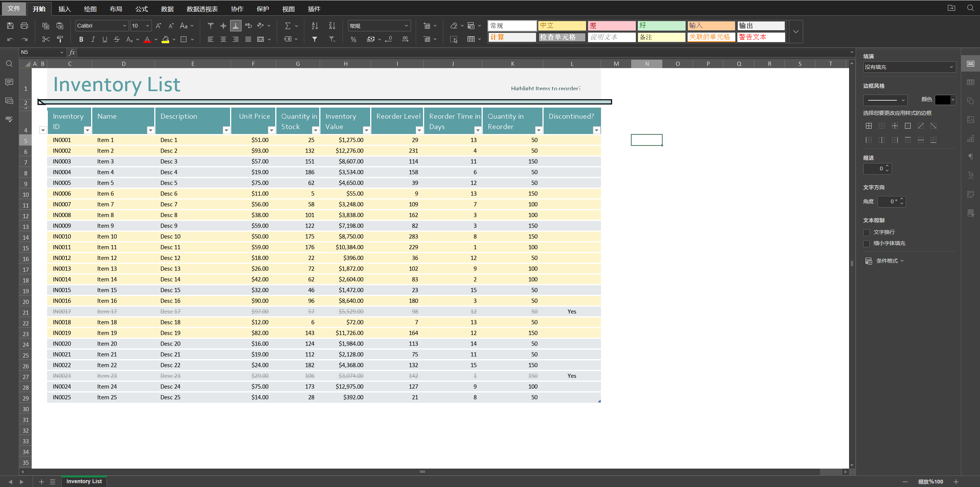
Task: Switch to the 数据透视表 pivot table tab
Action: tap(202, 9)
